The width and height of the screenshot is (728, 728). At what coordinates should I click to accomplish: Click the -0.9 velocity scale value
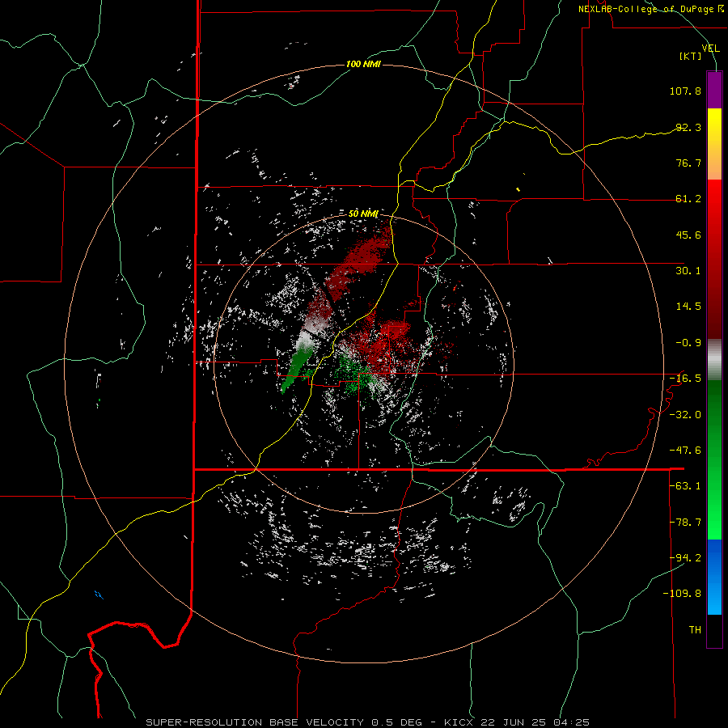(x=688, y=343)
